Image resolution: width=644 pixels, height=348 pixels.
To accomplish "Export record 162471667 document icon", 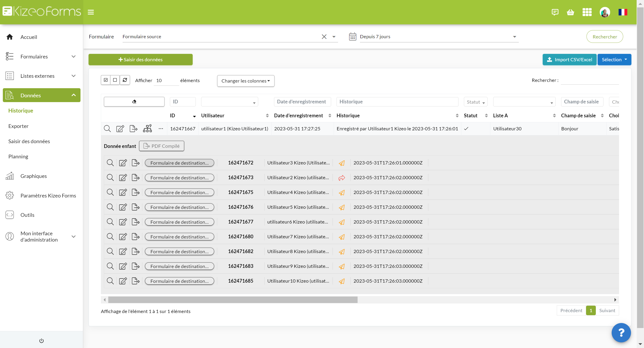I will [133, 128].
